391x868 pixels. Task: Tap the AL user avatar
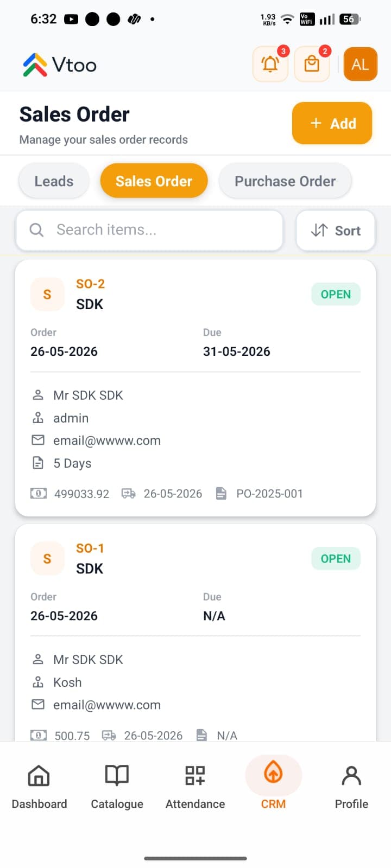361,65
